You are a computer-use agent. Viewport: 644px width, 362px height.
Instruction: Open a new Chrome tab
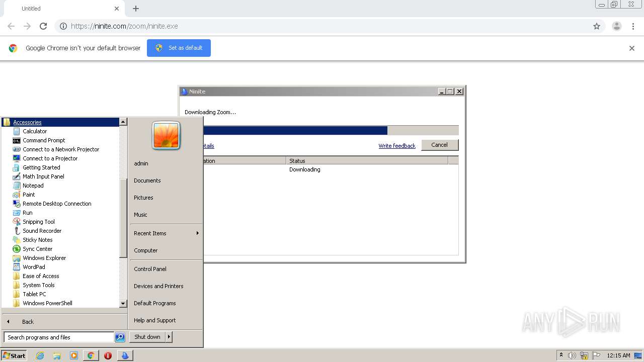click(136, 9)
